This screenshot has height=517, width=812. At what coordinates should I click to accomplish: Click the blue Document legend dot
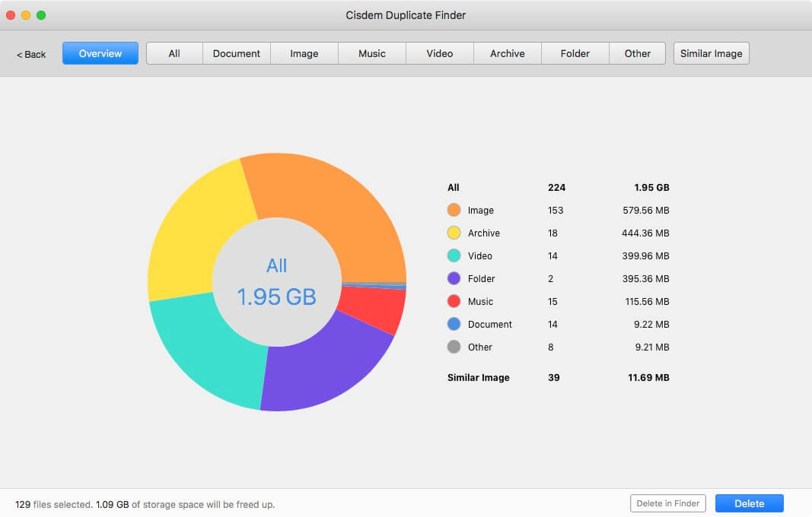click(454, 324)
